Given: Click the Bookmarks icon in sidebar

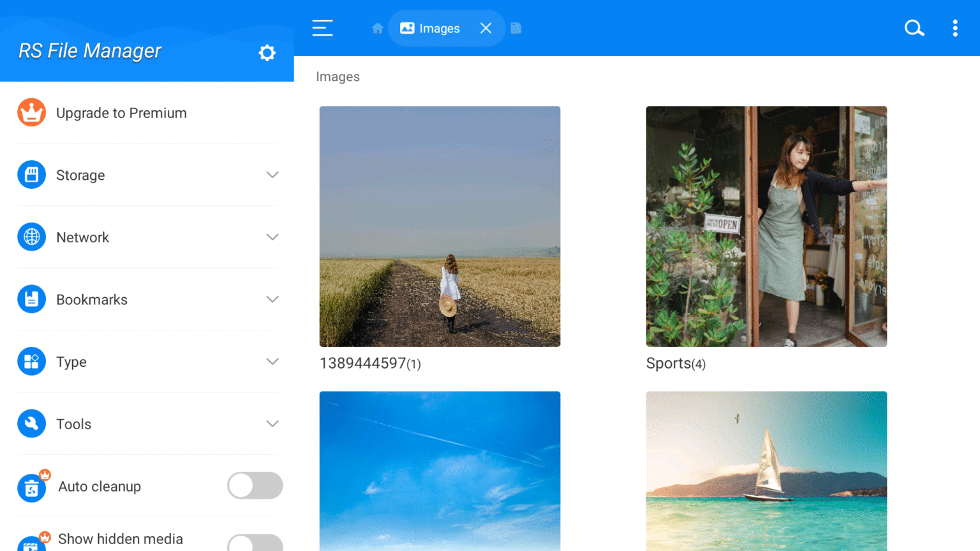Looking at the screenshot, I should click(x=31, y=298).
